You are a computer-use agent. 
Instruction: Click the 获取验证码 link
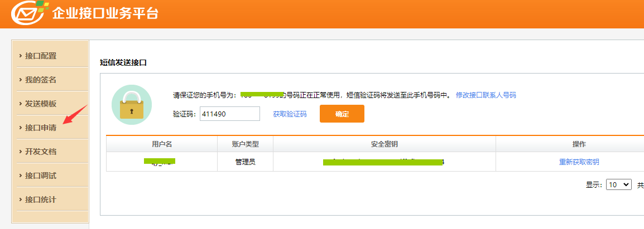coord(290,114)
